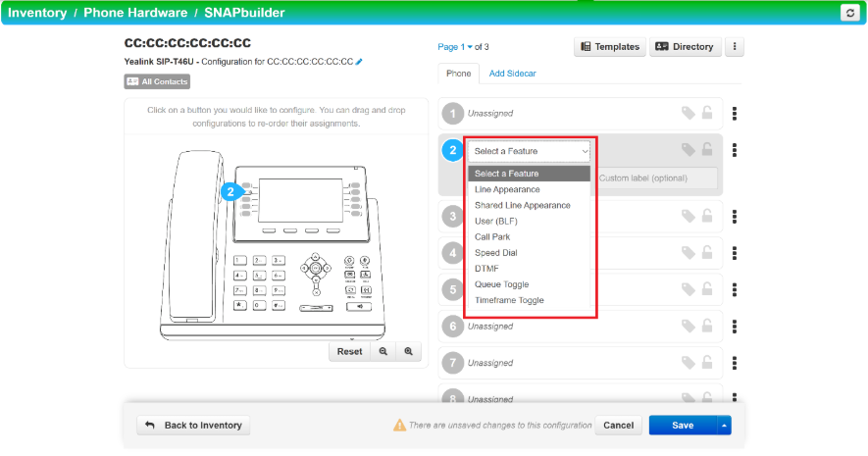Choose User (BLF) from the feature list
This screenshot has width=868, height=456.
[x=530, y=221]
